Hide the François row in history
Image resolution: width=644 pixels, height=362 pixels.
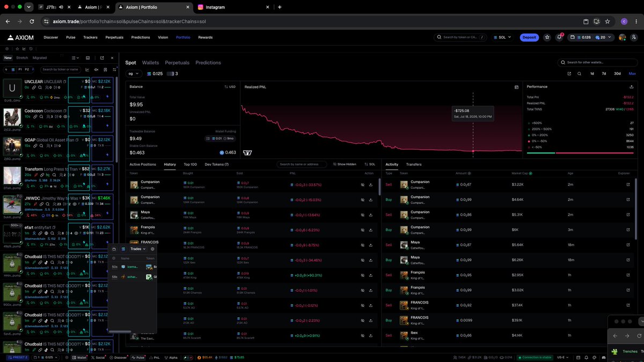[362, 230]
